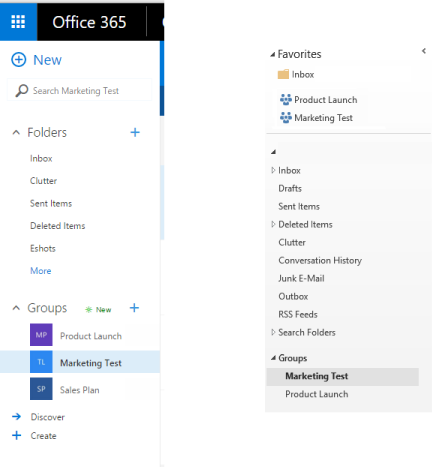The width and height of the screenshot is (432, 467).
Task: Open the Office 365 app launcher grid
Action: (x=18, y=22)
